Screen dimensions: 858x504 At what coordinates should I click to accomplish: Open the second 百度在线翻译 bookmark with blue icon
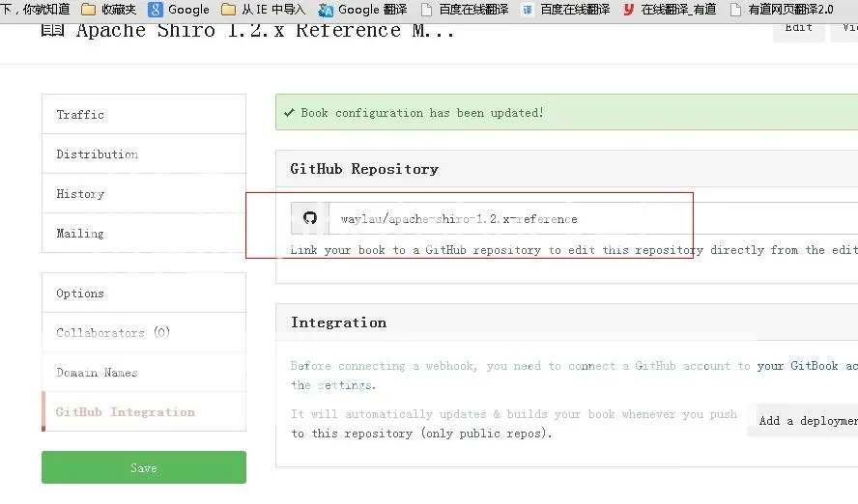(565, 10)
